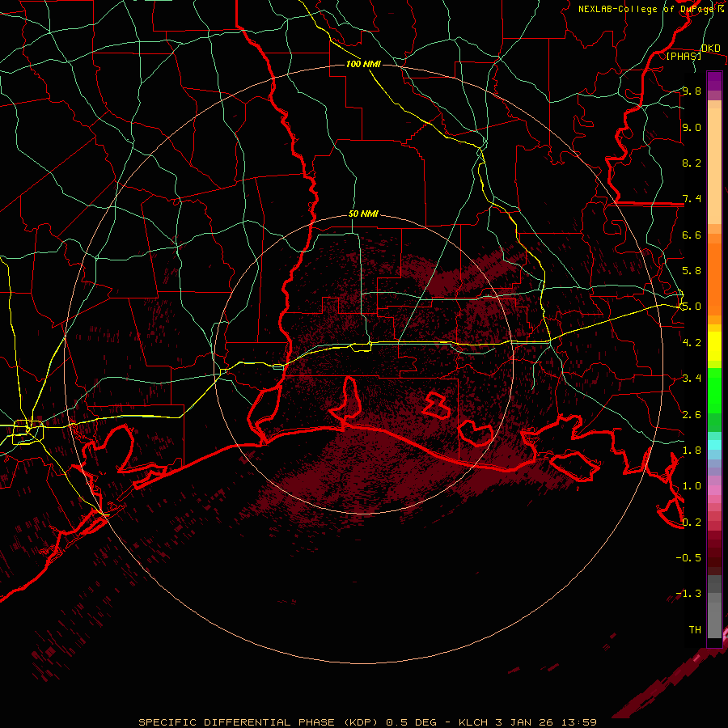Click the 6.6 value on the color scale
The width and height of the screenshot is (728, 728).
(x=692, y=235)
